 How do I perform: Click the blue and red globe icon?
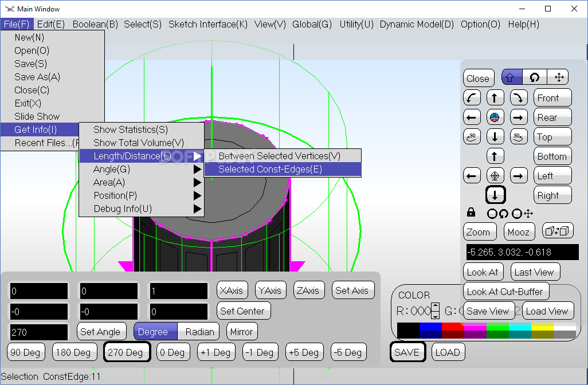click(x=495, y=117)
